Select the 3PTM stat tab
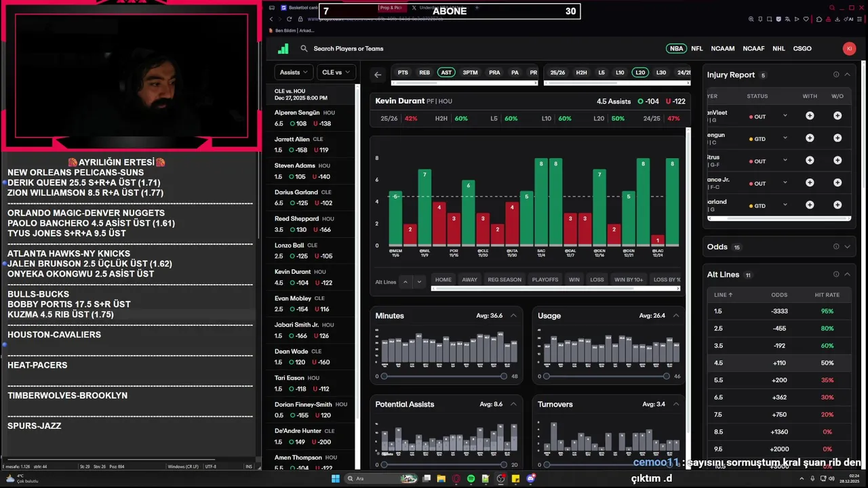This screenshot has width=868, height=488. tap(470, 73)
